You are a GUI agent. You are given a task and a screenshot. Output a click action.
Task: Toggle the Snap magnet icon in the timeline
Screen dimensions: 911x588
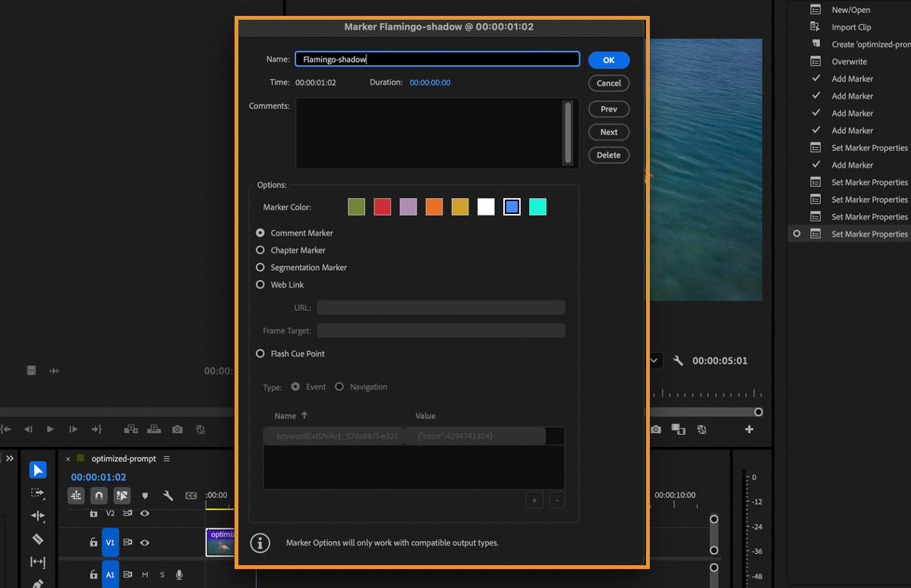98,495
